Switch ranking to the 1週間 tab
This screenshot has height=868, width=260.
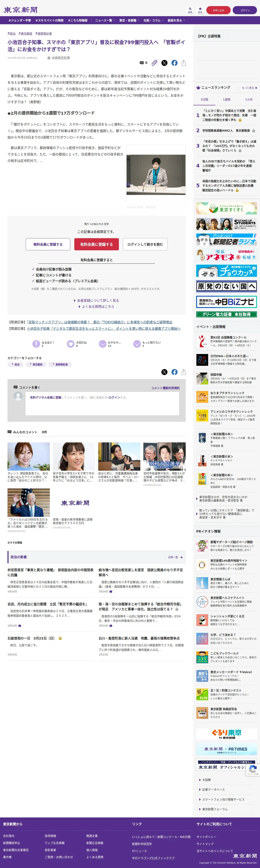pyautogui.click(x=227, y=99)
